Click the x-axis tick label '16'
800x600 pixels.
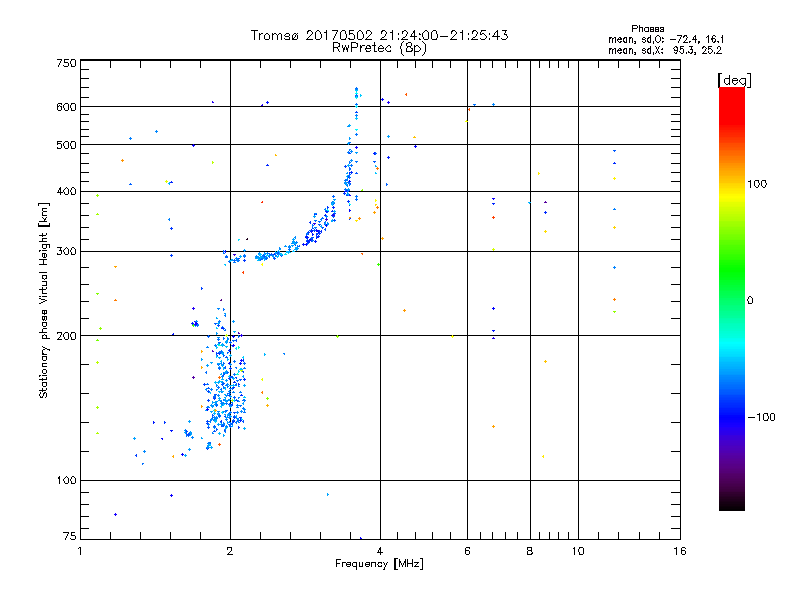click(680, 551)
